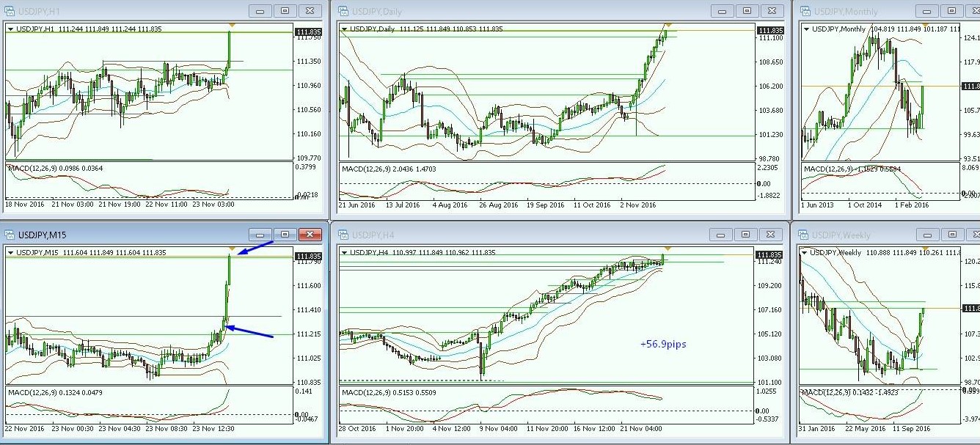
Task: Click the chart icon in USDJPY,Monthly title bar
Action: pyautogui.click(x=805, y=11)
